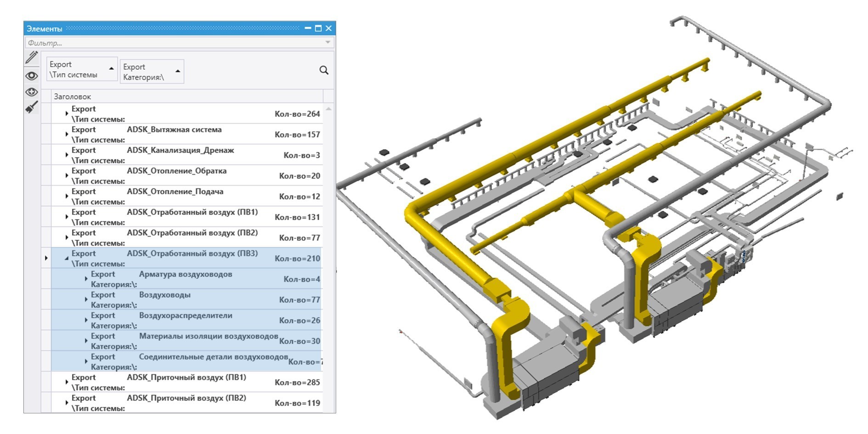Click the Кол-во=4 value

(302, 279)
